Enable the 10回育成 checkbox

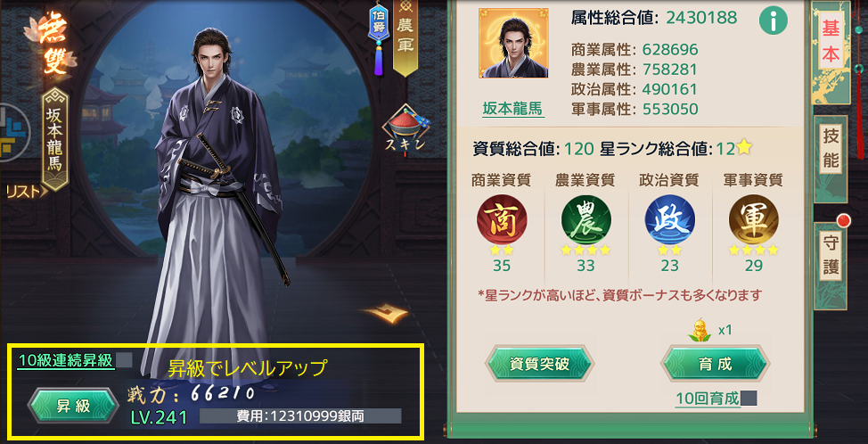[749, 398]
